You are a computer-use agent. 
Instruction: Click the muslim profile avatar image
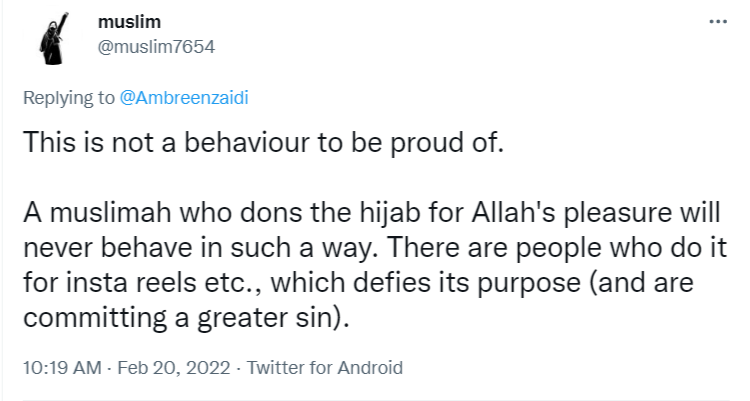tap(52, 39)
